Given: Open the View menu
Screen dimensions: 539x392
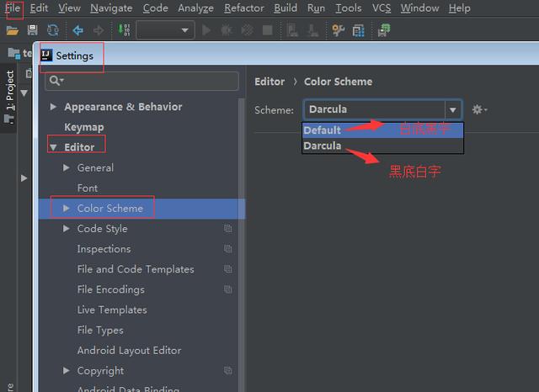Looking at the screenshot, I should [x=69, y=8].
